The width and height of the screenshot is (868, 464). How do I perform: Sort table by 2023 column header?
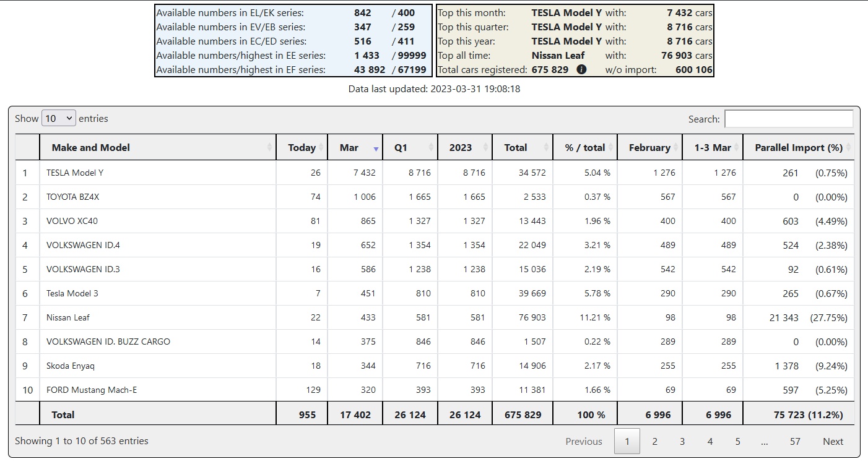click(x=465, y=147)
